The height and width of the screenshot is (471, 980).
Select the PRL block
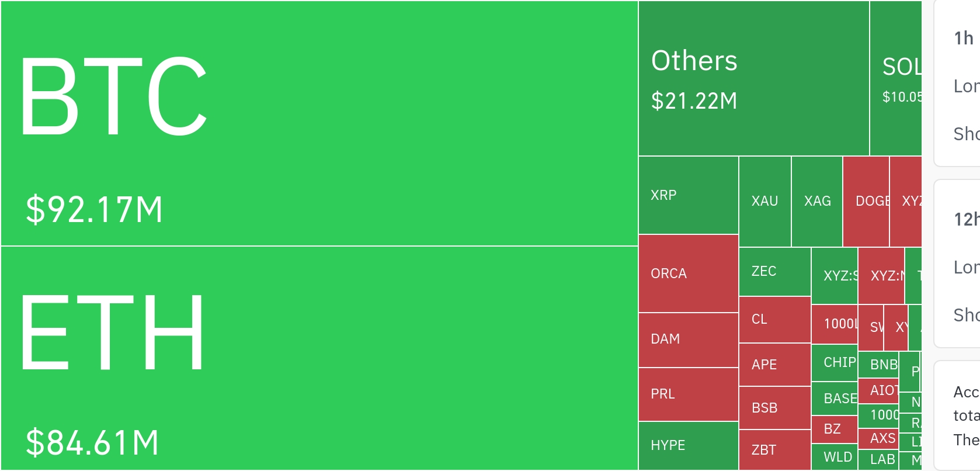coord(688,394)
